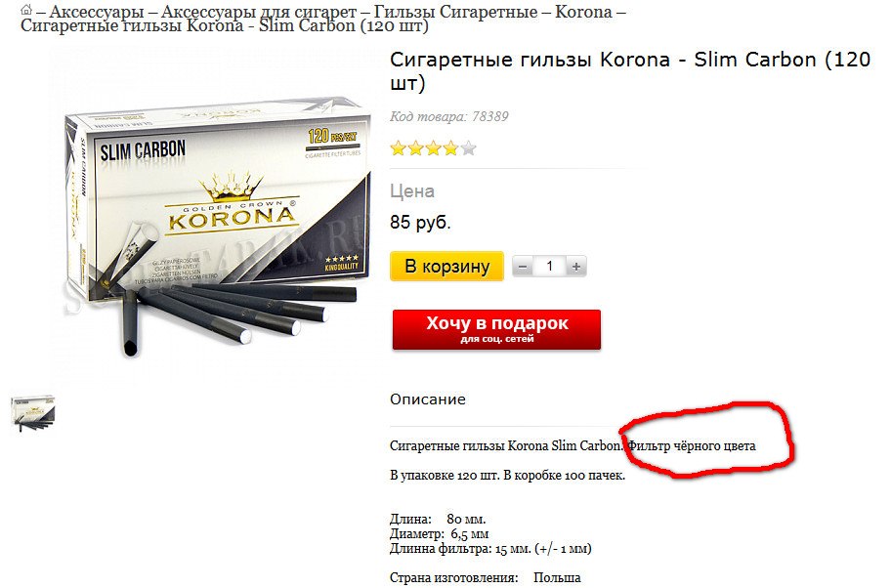891x588 pixels.
Task: Click the Описание section heading
Action: point(427,399)
